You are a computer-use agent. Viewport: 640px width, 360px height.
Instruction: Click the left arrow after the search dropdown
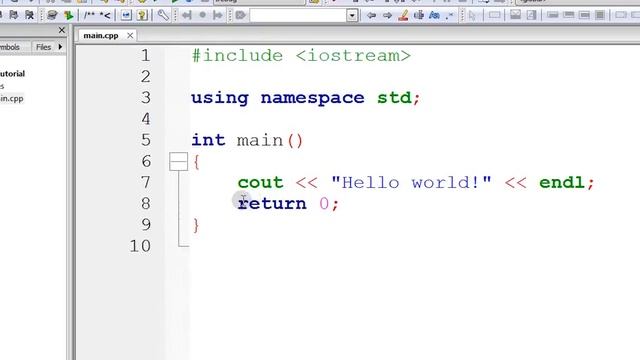(x=371, y=16)
